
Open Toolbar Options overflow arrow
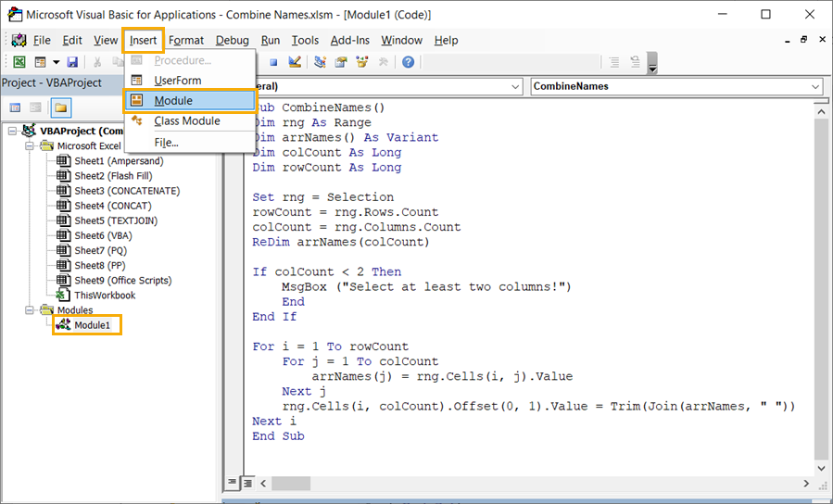653,63
